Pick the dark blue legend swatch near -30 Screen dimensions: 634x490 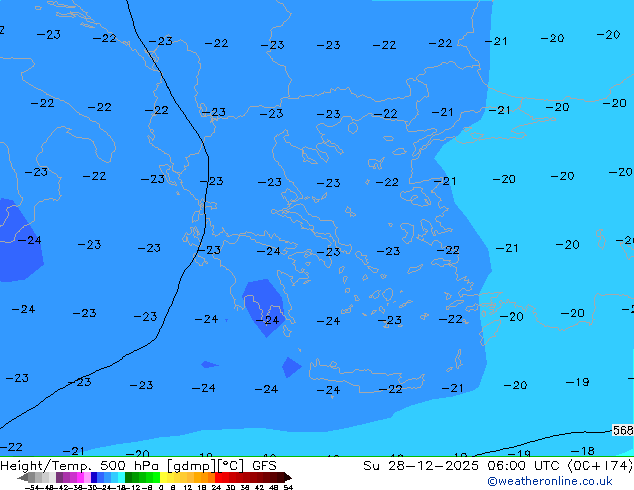[94, 477]
